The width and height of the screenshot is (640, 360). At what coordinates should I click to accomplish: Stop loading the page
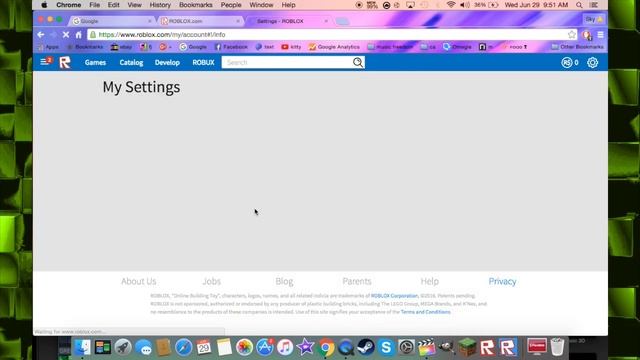click(66, 35)
